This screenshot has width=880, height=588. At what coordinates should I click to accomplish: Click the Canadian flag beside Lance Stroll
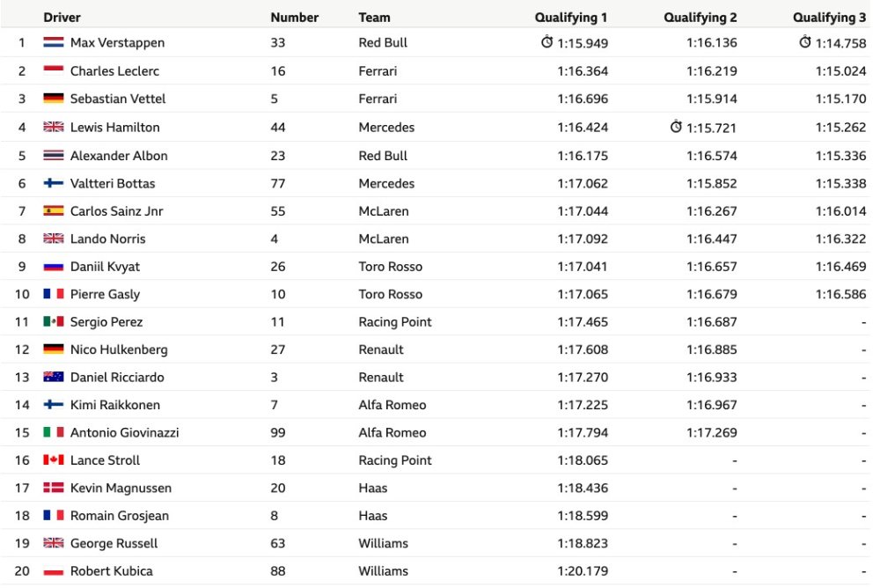click(x=54, y=460)
